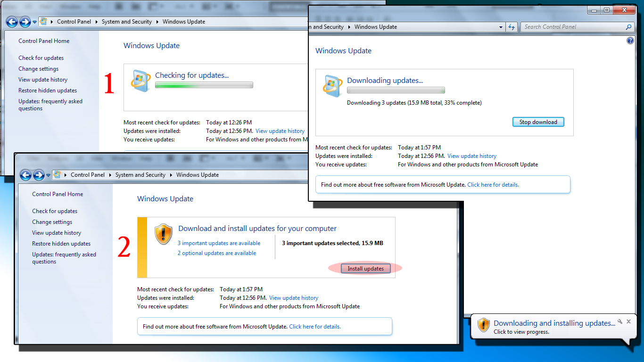Expand address bar history dropdown in Downloading window
The height and width of the screenshot is (362, 644).
click(501, 27)
